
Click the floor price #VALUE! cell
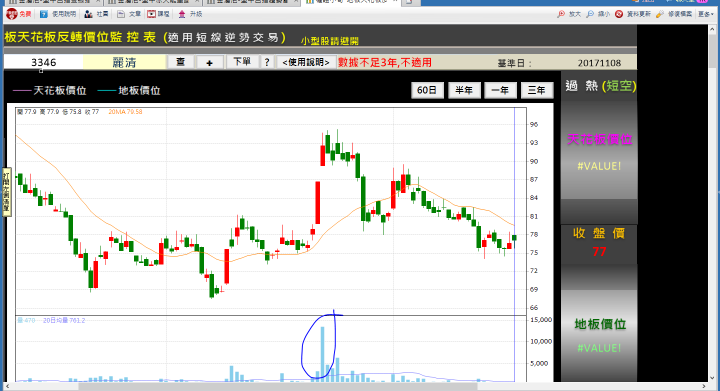tap(599, 348)
